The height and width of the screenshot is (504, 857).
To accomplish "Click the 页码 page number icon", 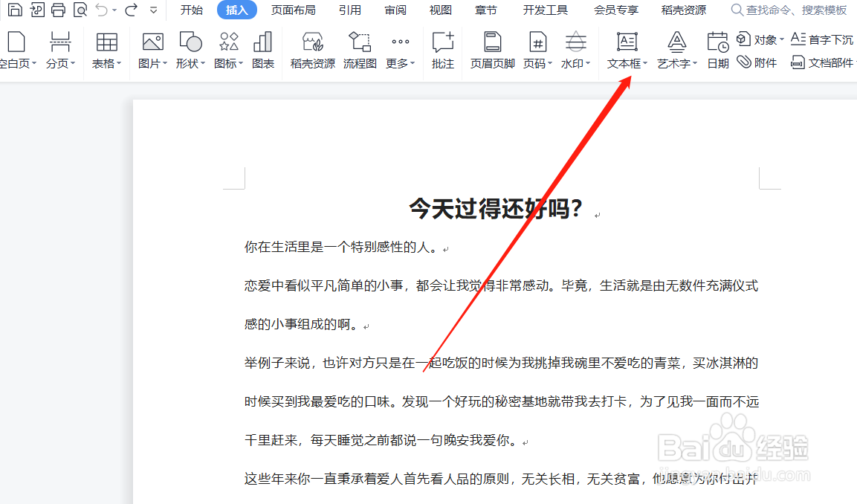I will coord(538,42).
